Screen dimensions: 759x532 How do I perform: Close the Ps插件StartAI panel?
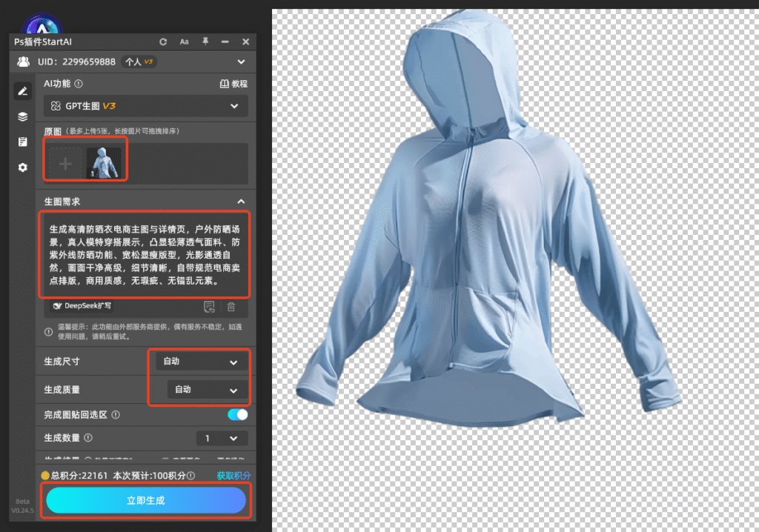coord(246,42)
